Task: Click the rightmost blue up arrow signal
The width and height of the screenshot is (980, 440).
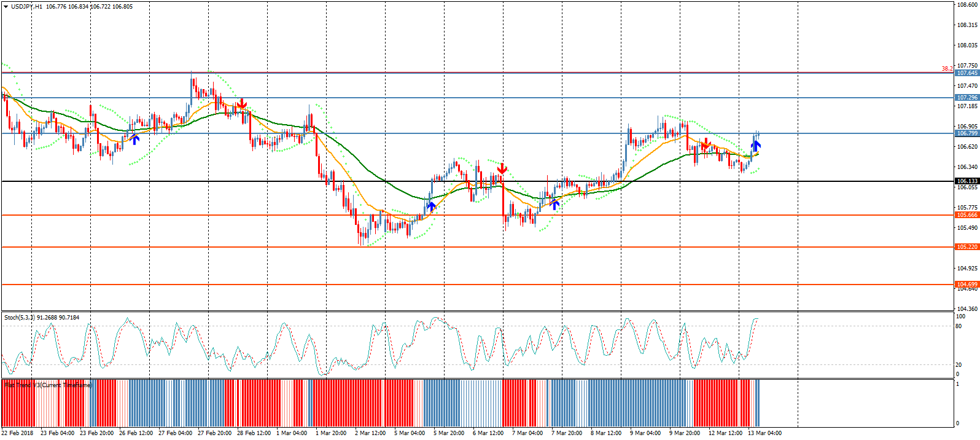Action: [756, 146]
